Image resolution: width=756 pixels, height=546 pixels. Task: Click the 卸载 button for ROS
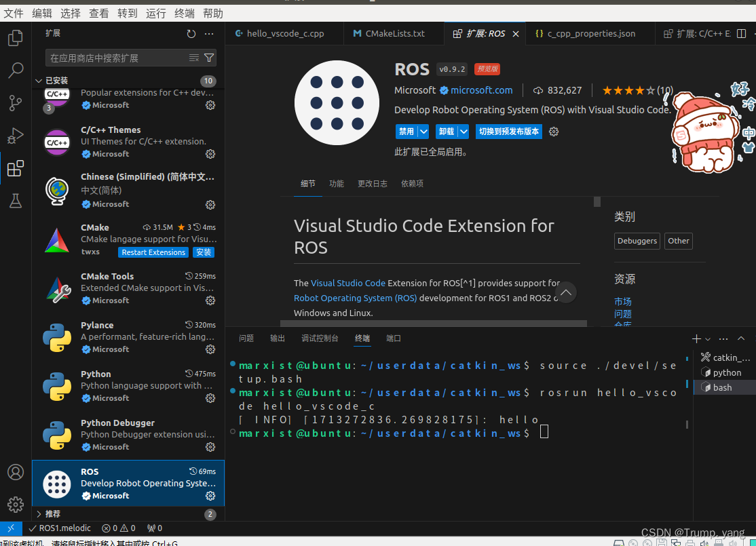[447, 132]
